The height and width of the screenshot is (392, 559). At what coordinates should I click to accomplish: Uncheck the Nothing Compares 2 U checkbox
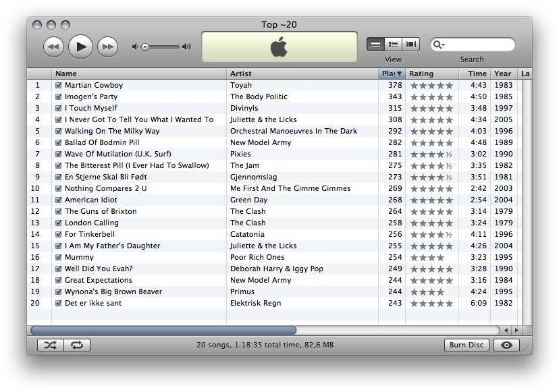(x=59, y=188)
